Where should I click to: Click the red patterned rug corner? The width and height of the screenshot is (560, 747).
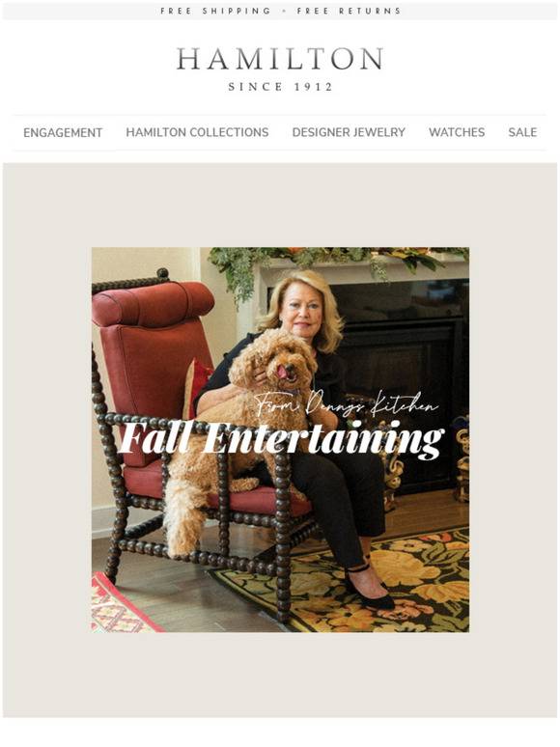120,604
